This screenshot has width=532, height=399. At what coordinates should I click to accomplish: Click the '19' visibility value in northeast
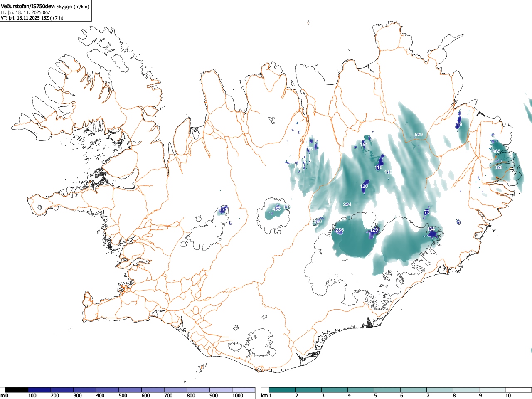pyautogui.click(x=459, y=124)
